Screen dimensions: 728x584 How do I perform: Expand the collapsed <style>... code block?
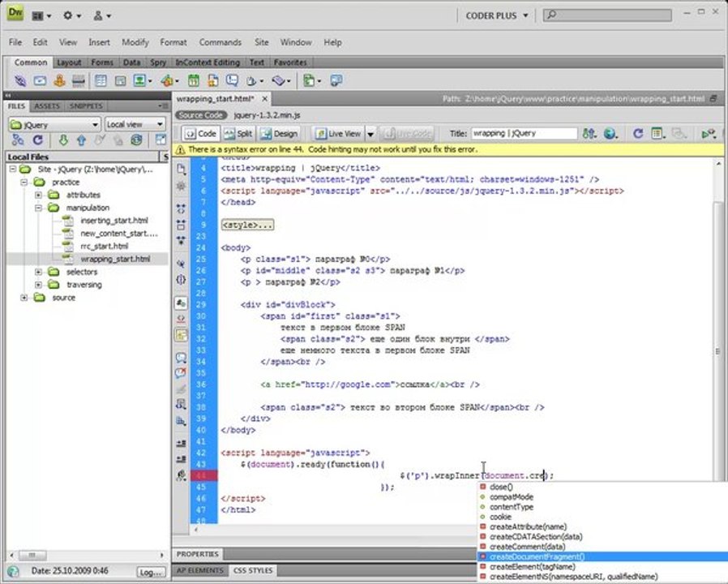click(x=247, y=225)
